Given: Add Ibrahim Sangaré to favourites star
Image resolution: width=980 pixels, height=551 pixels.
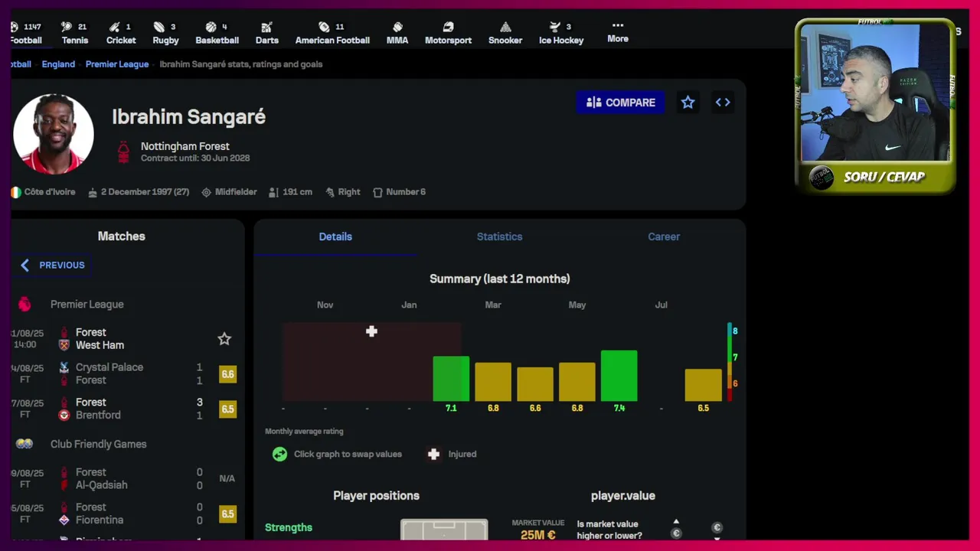Looking at the screenshot, I should (x=688, y=103).
